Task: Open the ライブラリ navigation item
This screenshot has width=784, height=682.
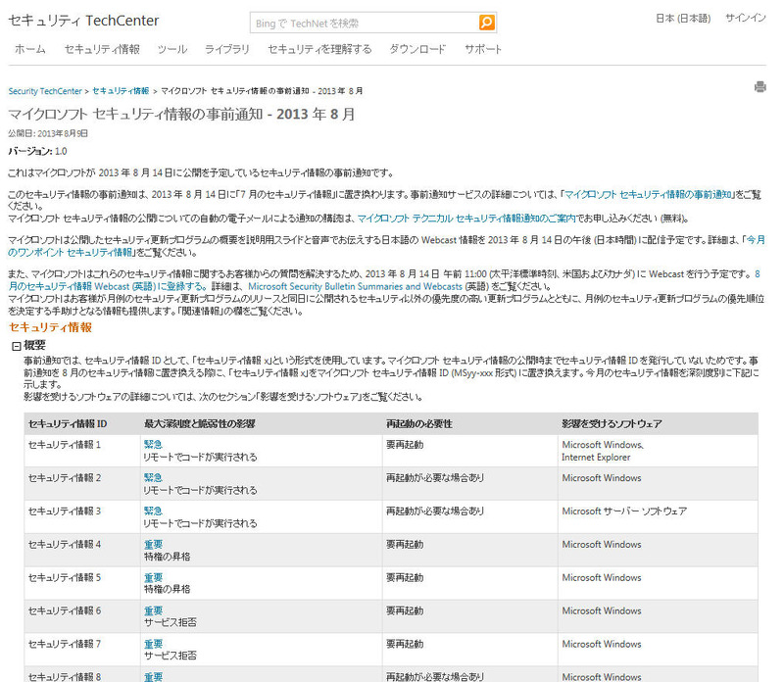Action: (227, 49)
